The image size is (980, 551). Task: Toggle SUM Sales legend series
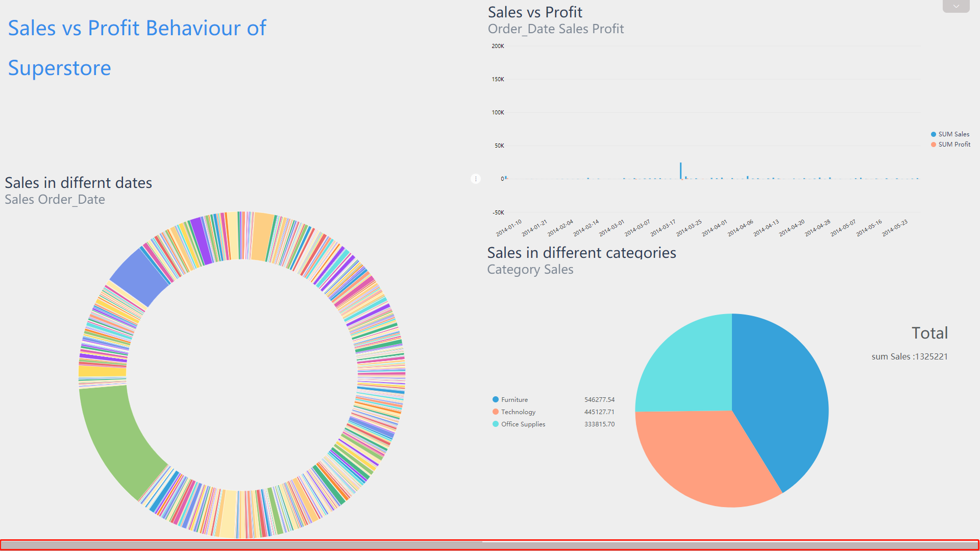pos(950,134)
